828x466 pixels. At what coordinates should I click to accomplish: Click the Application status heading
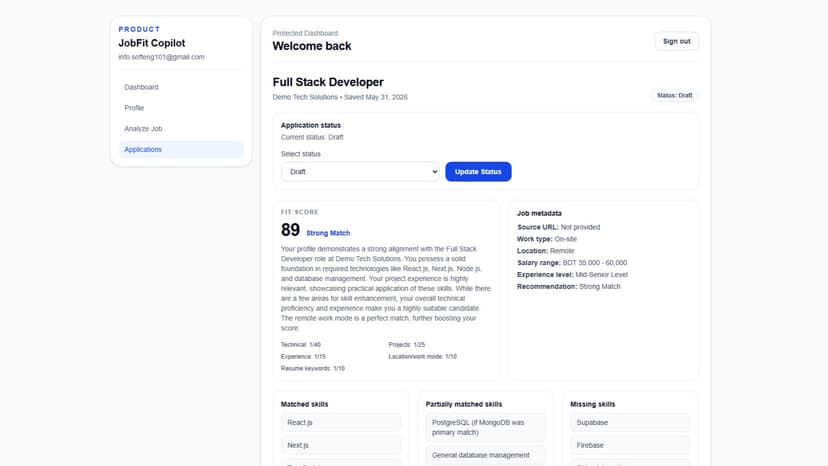tap(310, 125)
